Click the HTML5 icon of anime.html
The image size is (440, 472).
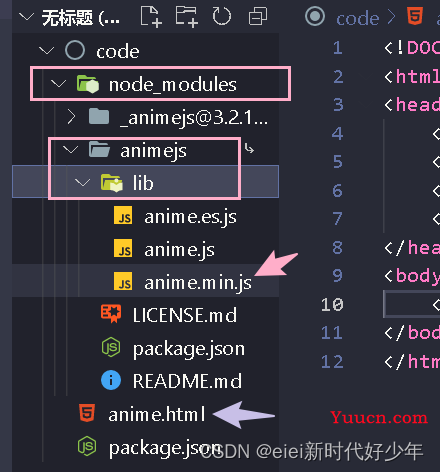[x=87, y=413]
